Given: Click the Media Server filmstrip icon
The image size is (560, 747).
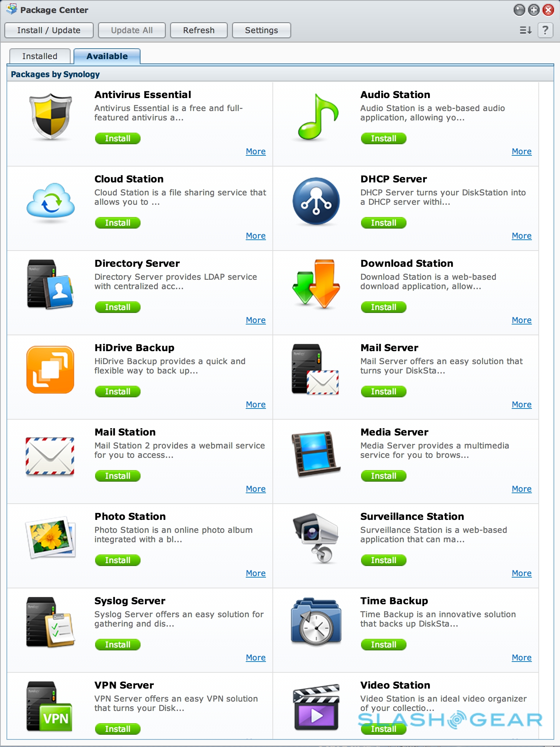Looking at the screenshot, I should tap(316, 453).
